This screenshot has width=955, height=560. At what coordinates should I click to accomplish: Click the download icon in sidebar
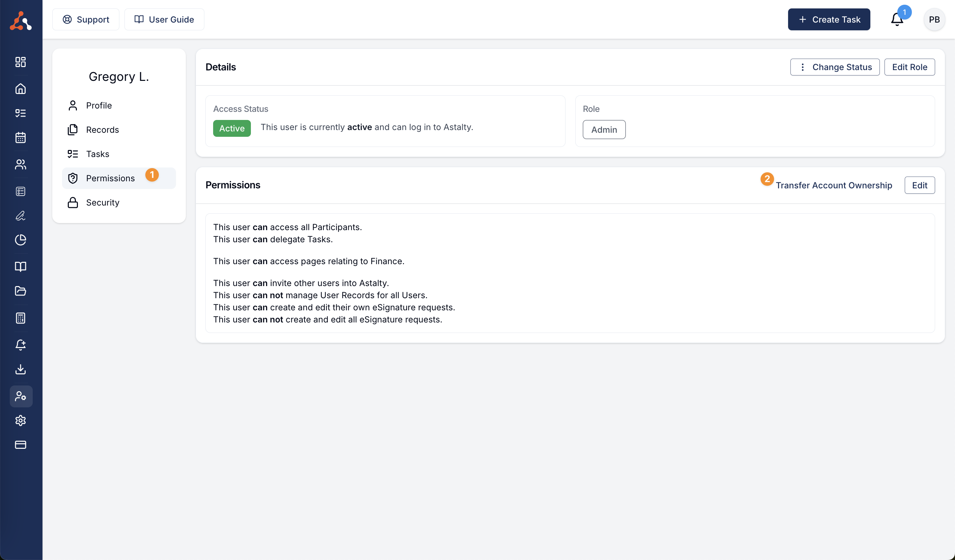pos(21,369)
